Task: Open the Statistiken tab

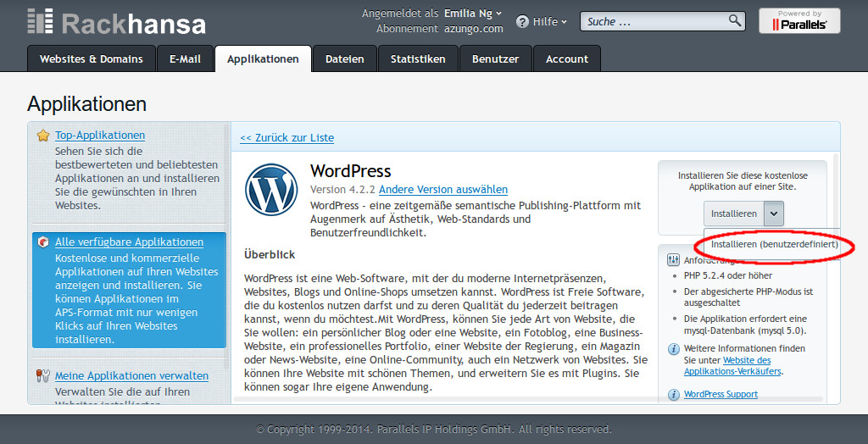Action: [418, 58]
